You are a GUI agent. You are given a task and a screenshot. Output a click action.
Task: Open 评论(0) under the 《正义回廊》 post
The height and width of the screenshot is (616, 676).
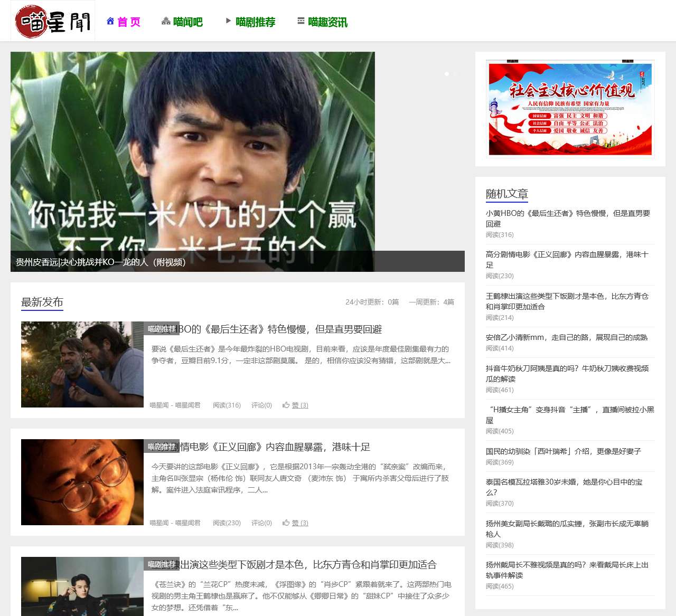coord(262,523)
